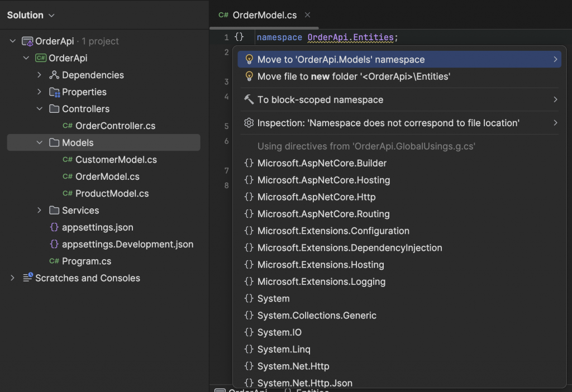The height and width of the screenshot is (392, 572).
Task: Select 'Move file to new folder' action
Action: click(354, 77)
